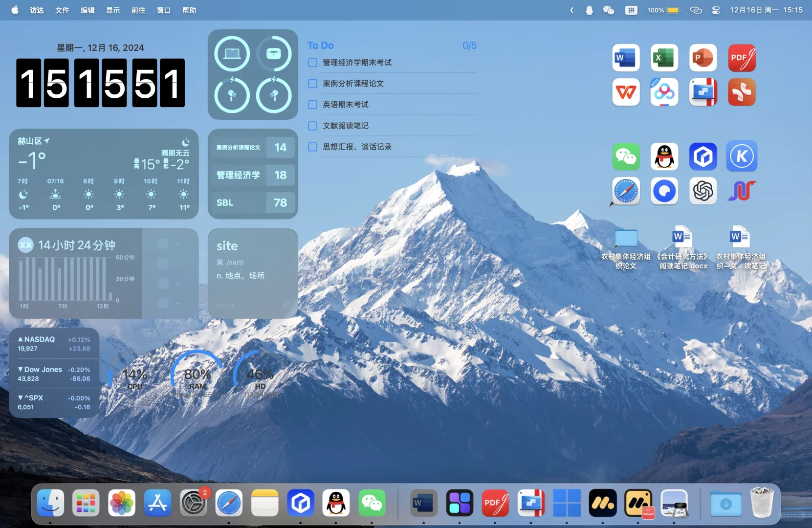Open Miro app in the Dock
The image size is (812, 528).
tap(602, 503)
